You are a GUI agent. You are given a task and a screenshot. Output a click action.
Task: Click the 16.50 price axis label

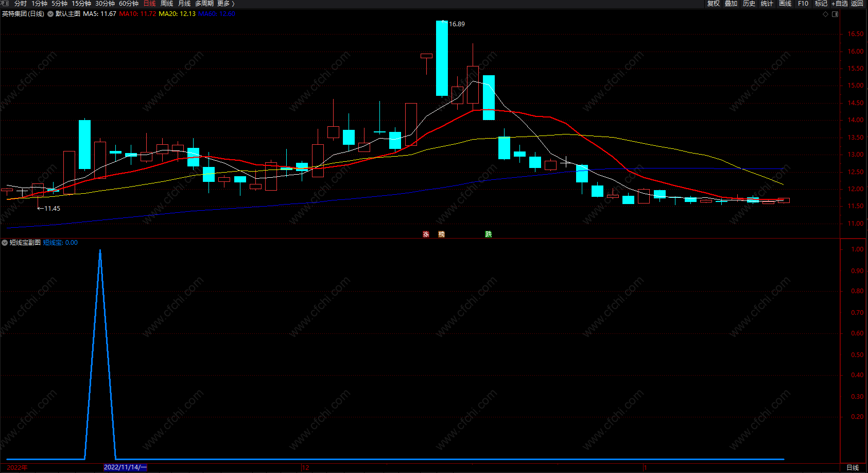(x=856, y=34)
